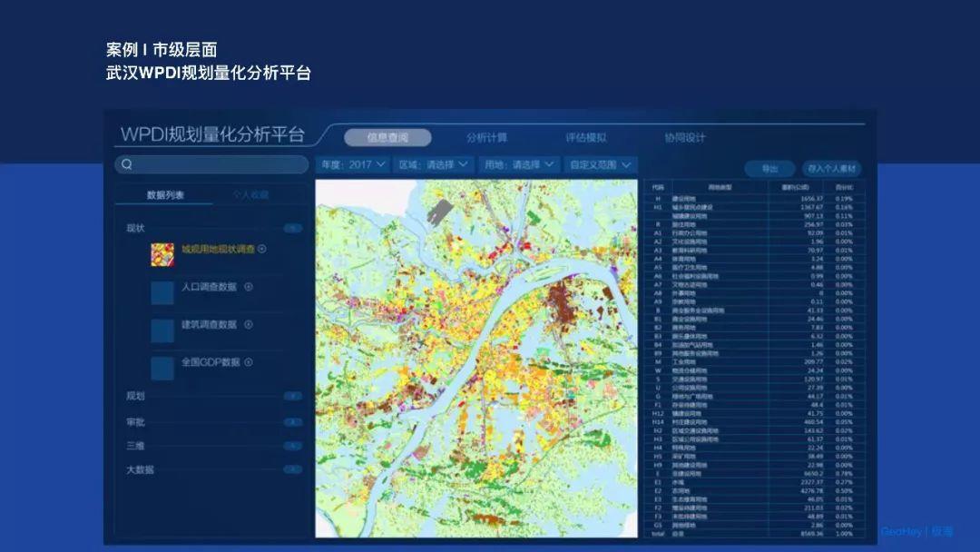Open the 自定义范围 dropdown

tap(601, 164)
